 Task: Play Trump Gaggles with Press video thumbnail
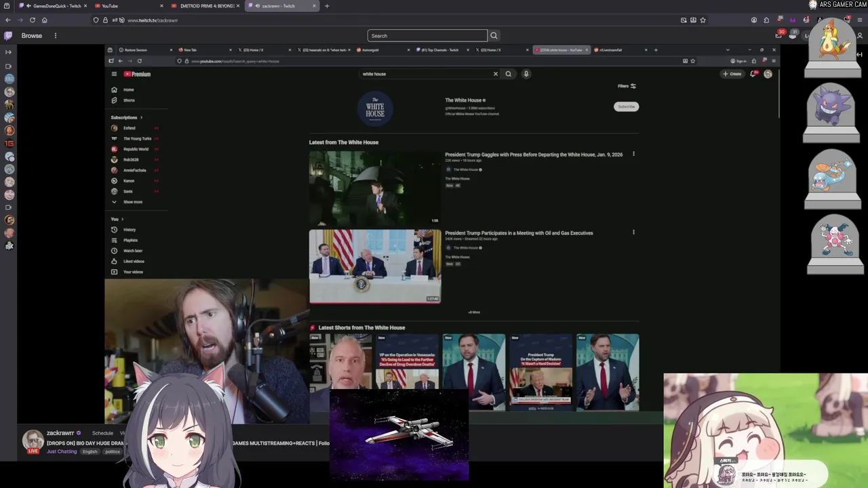coord(375,188)
